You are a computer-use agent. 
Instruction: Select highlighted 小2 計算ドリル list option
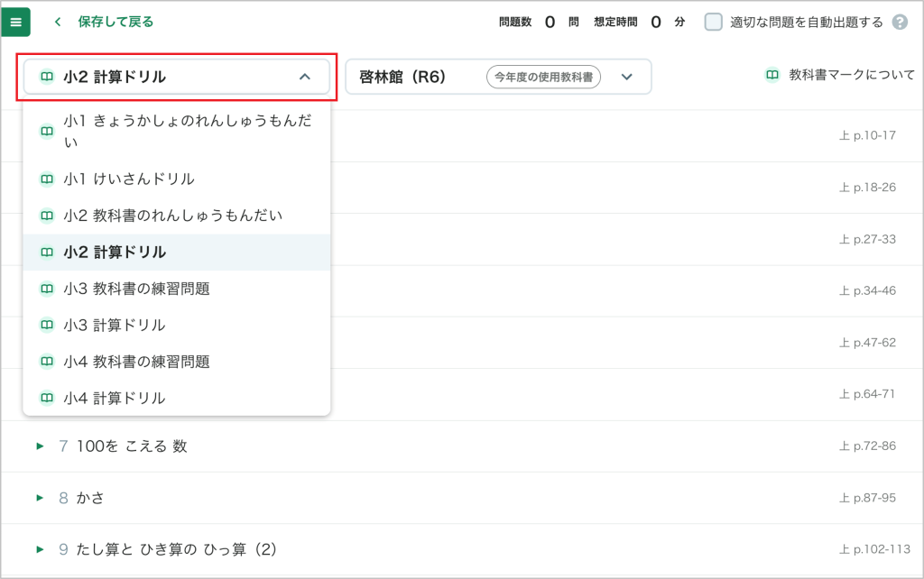176,253
